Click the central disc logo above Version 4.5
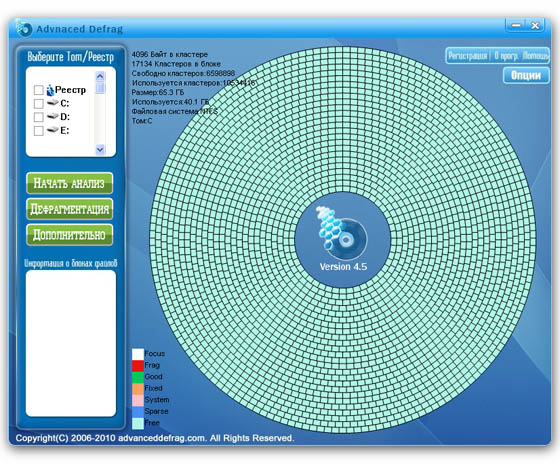This screenshot has width=560, height=464. (341, 233)
